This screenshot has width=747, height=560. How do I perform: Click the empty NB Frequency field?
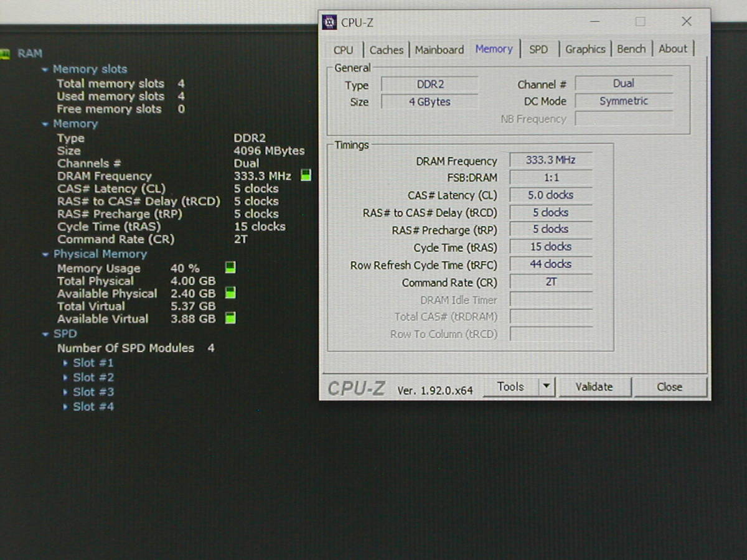[x=624, y=118]
